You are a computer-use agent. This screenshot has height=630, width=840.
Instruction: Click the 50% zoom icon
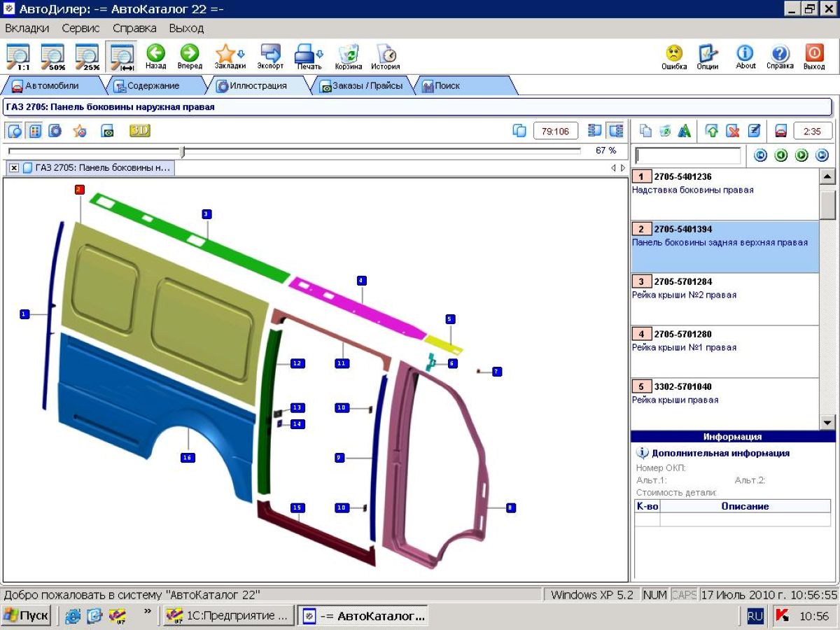(x=52, y=56)
